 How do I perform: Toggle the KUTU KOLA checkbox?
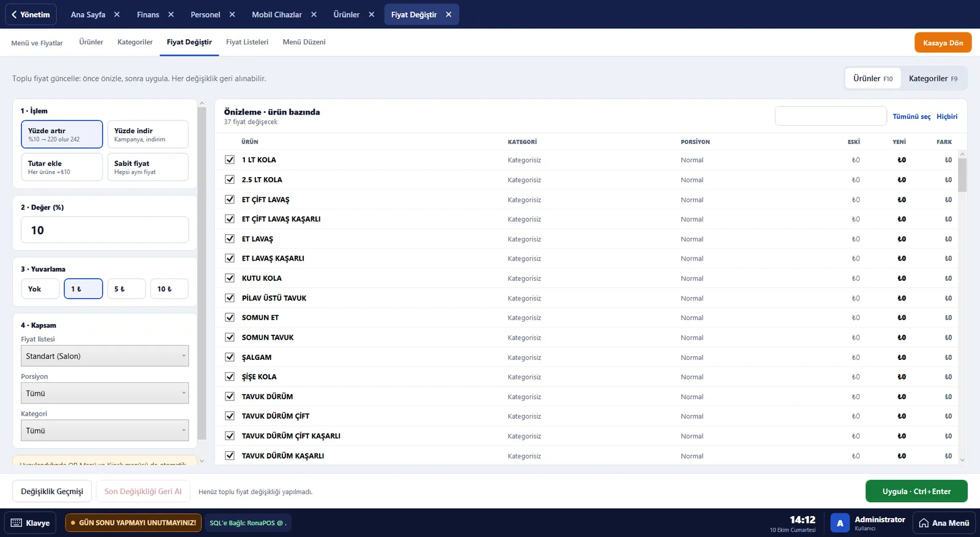[230, 278]
